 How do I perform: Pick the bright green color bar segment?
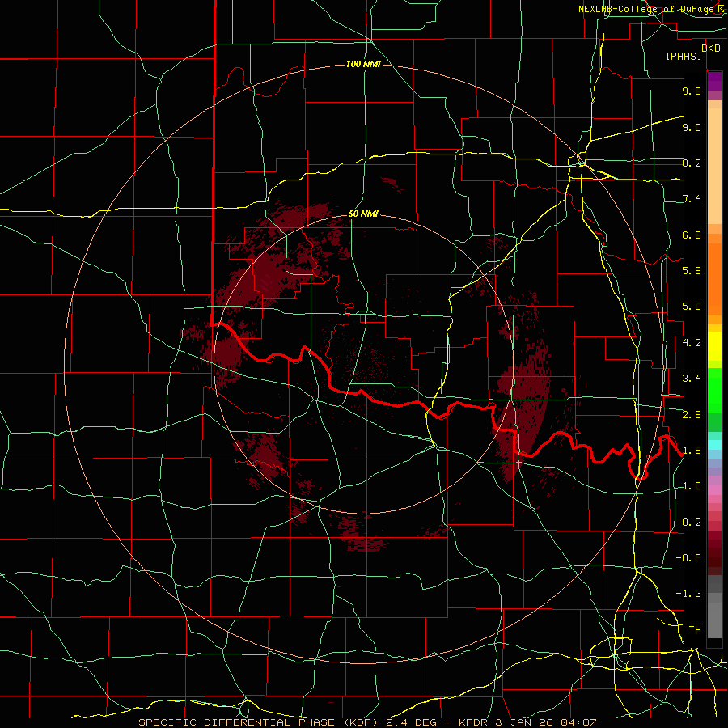[x=714, y=390]
